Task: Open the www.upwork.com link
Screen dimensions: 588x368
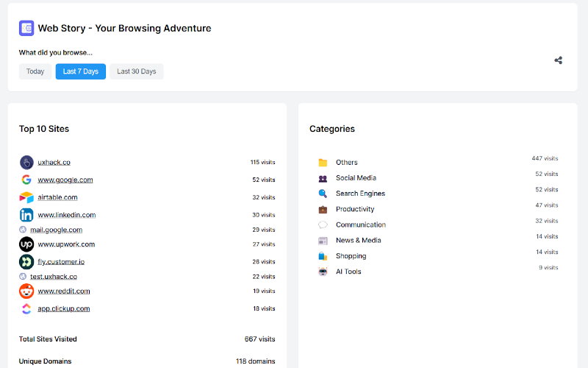Action: [x=66, y=244]
